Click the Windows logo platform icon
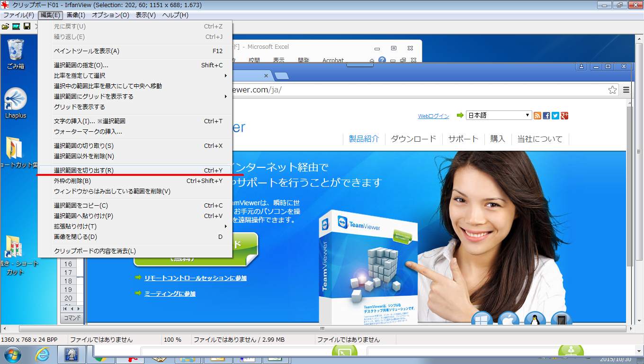 (482, 319)
